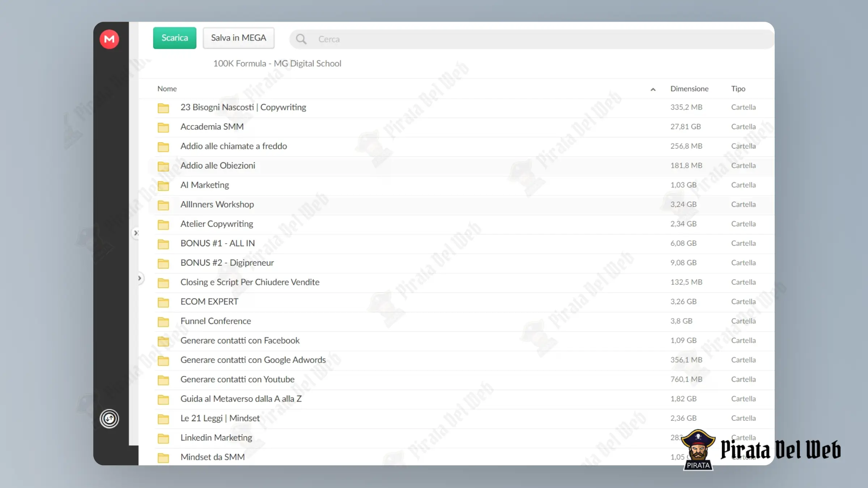Click folder icon for Funnel Conference
Screen dimensions: 868x488
pyautogui.click(x=163, y=322)
